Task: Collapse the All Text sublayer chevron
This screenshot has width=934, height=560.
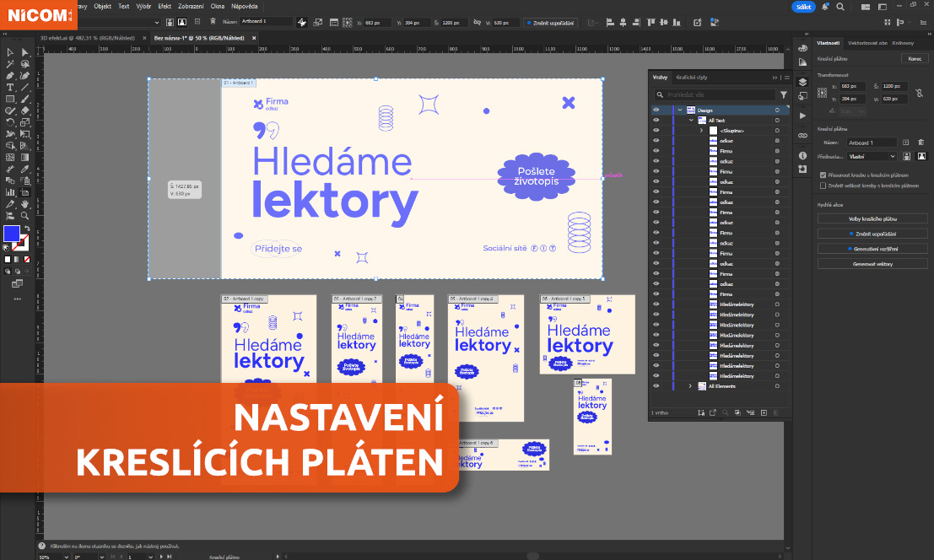Action: (x=691, y=121)
